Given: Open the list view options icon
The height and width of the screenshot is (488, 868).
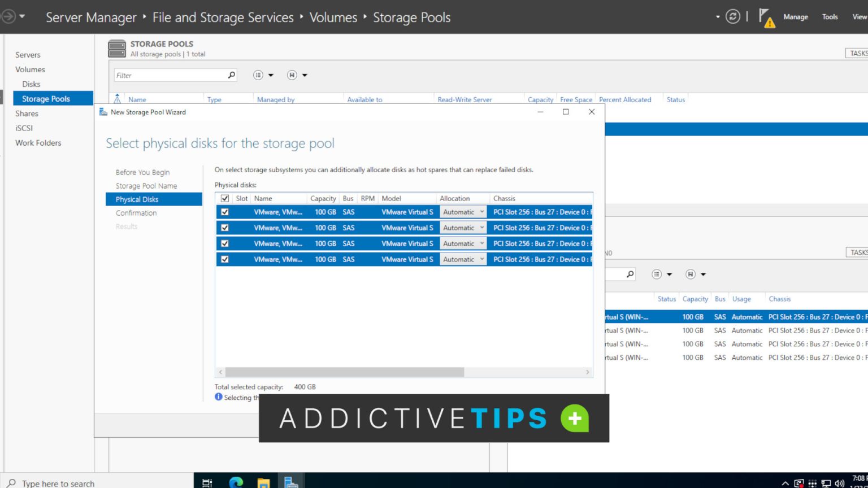Looking at the screenshot, I should tap(258, 75).
